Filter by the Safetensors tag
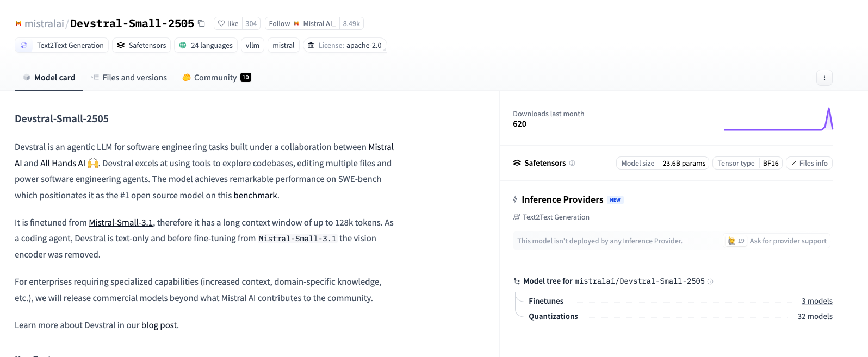 tap(141, 45)
